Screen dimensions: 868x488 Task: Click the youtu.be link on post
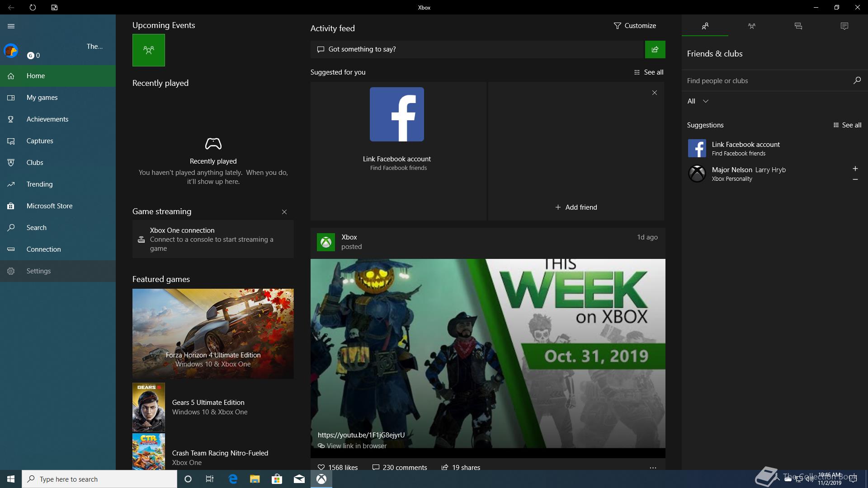point(361,435)
